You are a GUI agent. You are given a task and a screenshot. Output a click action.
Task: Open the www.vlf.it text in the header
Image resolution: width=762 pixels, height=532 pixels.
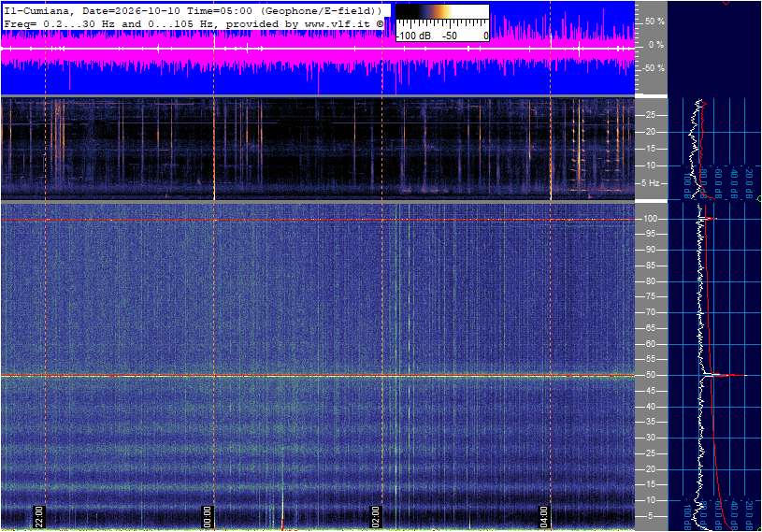(338, 23)
